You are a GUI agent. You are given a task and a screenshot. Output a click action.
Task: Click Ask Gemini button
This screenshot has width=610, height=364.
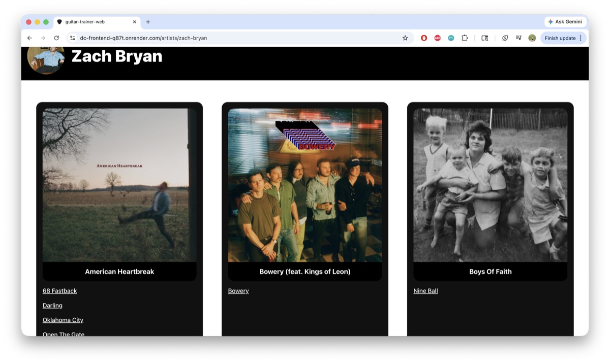(565, 22)
